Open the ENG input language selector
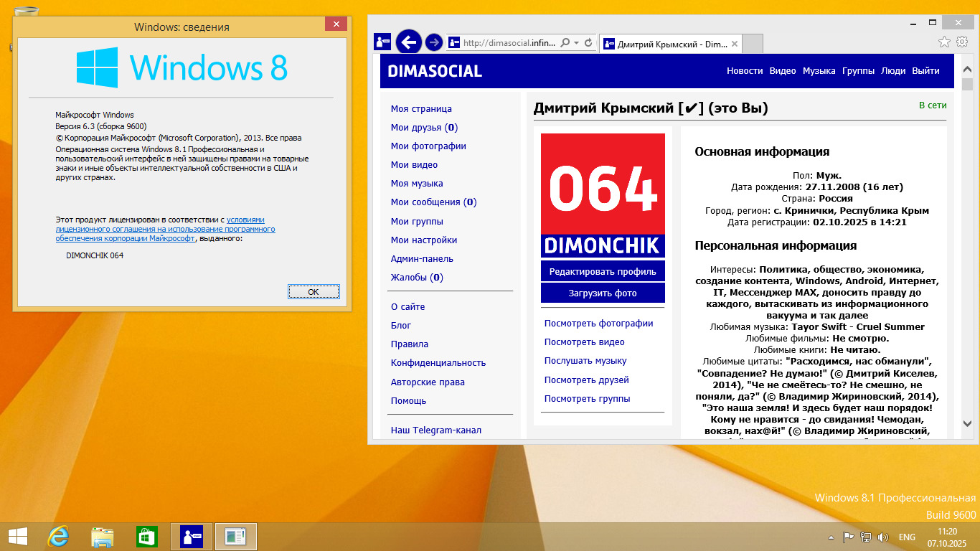This screenshot has height=551, width=980. point(907,537)
